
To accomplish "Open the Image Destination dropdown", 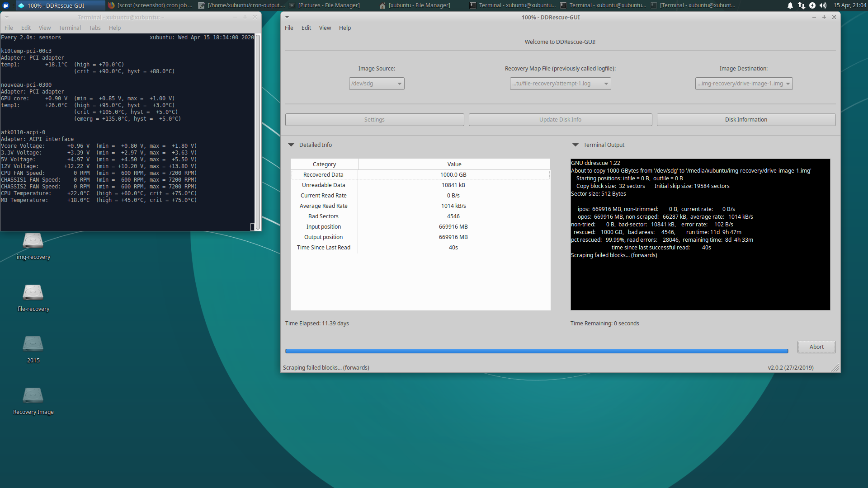I will coord(744,84).
